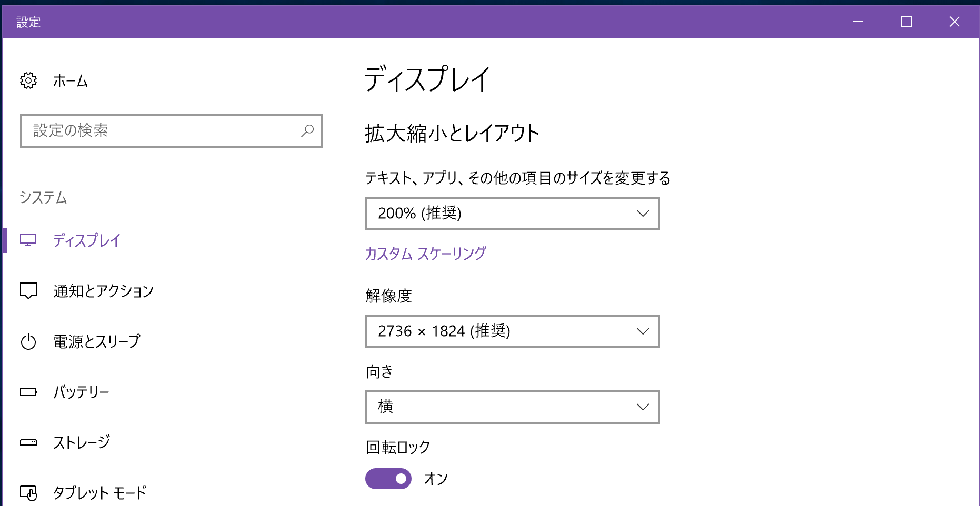980x506 pixels.
Task: Go to ストレージ settings page
Action: coord(82,442)
